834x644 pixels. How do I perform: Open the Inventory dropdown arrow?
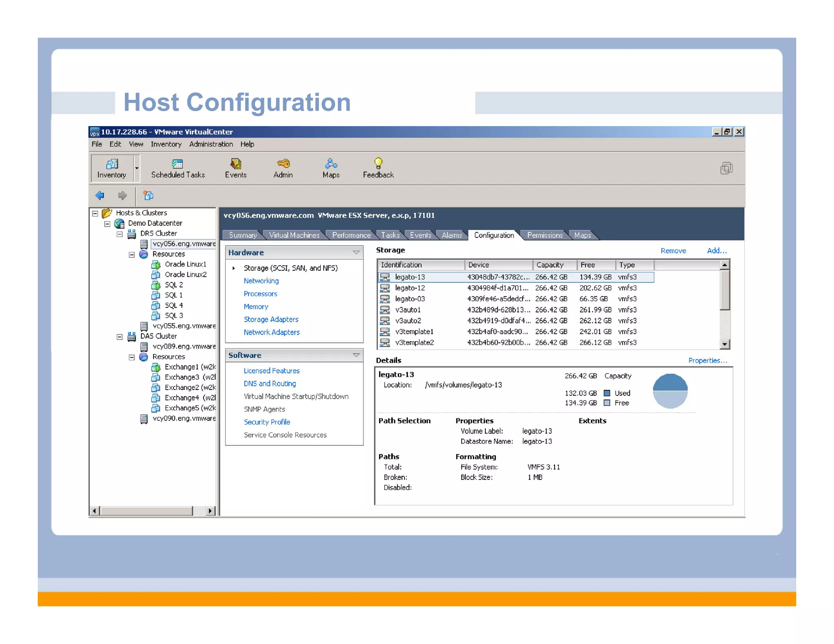tap(137, 168)
